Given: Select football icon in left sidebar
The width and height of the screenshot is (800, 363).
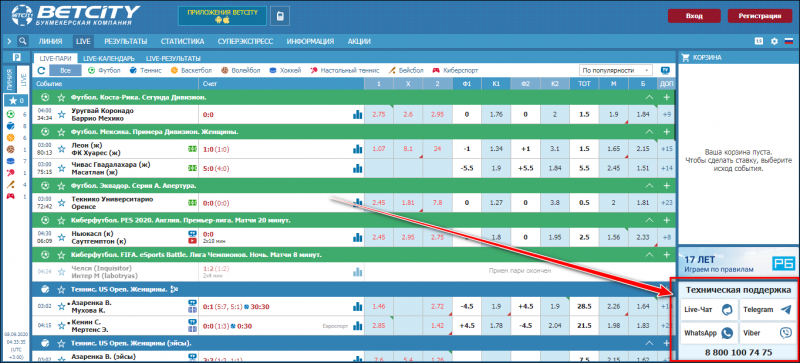Looking at the screenshot, I should (10, 114).
